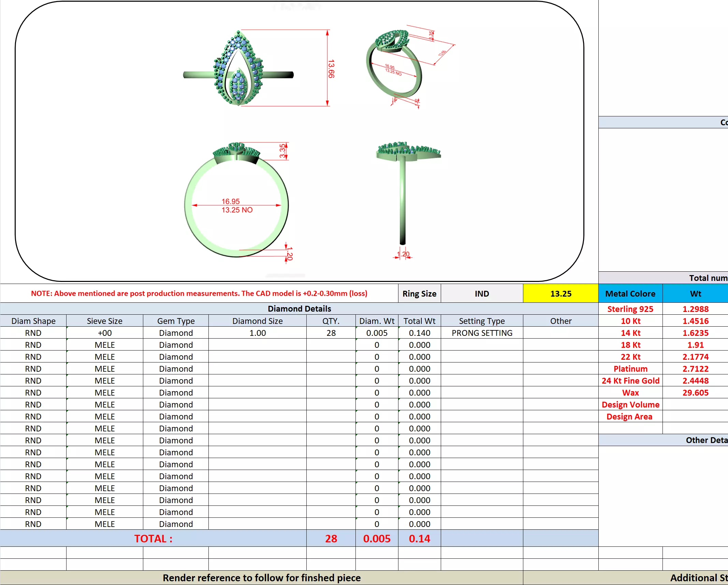Click the Platinum weight value 2.7122
The height and width of the screenshot is (585, 728).
point(695,369)
